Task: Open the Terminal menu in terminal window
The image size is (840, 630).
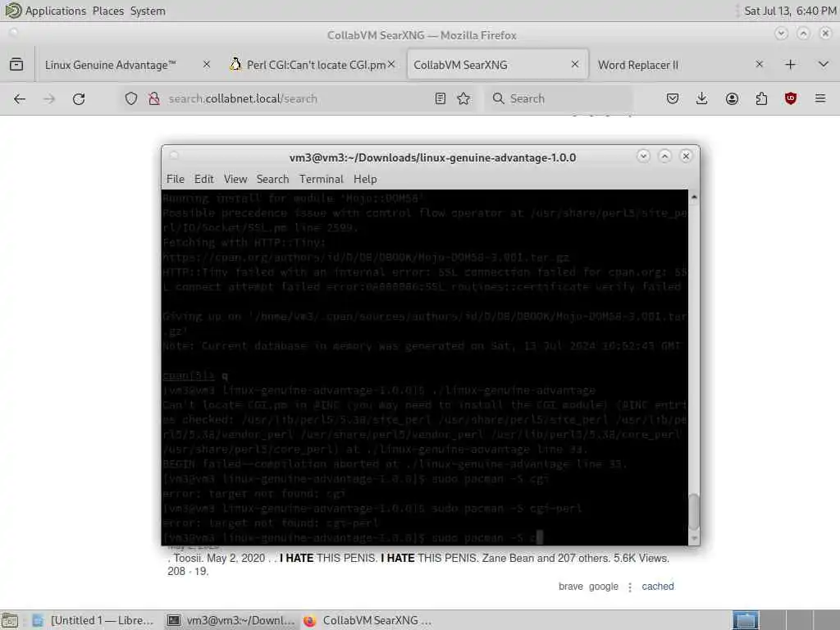Action: [x=321, y=179]
